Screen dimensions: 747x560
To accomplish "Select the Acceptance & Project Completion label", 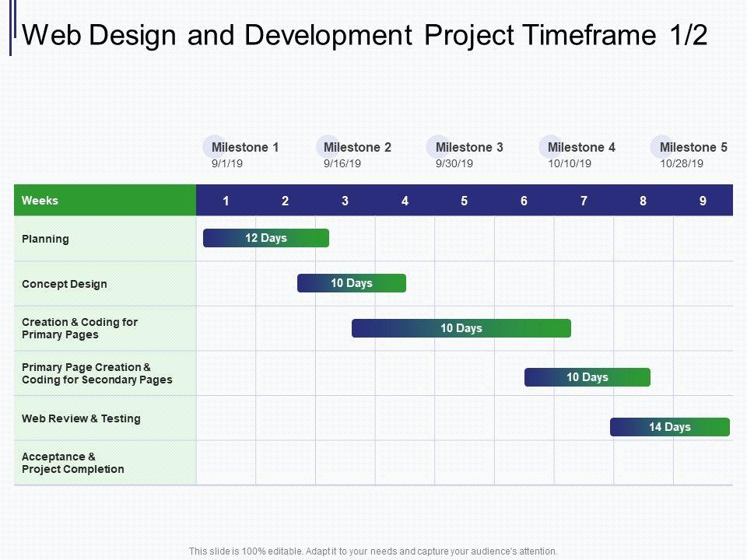I will point(72,463).
